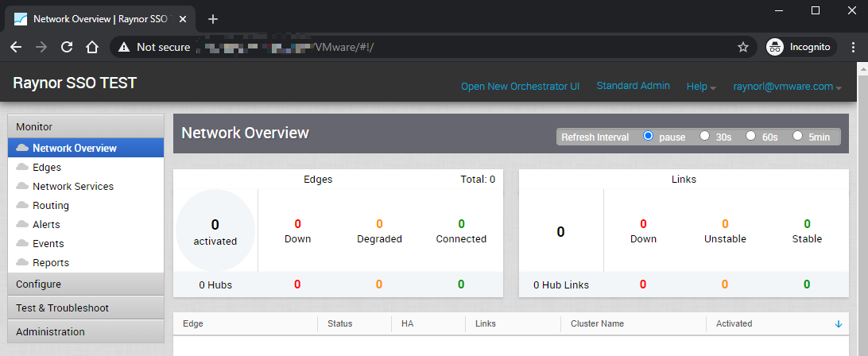Select the 5min refresh interval
This screenshot has width=868, height=356.
[x=798, y=136]
